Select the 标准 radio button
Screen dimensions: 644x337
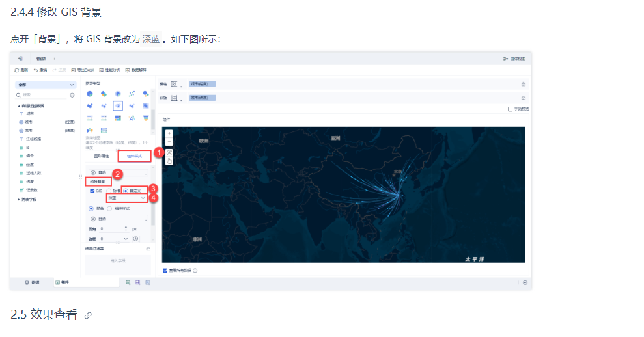click(109, 191)
